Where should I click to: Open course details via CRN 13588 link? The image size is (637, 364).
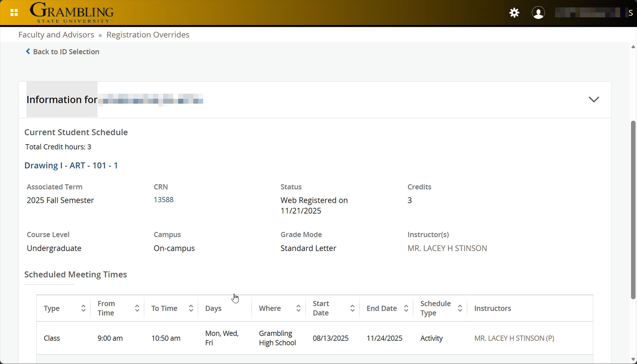163,200
